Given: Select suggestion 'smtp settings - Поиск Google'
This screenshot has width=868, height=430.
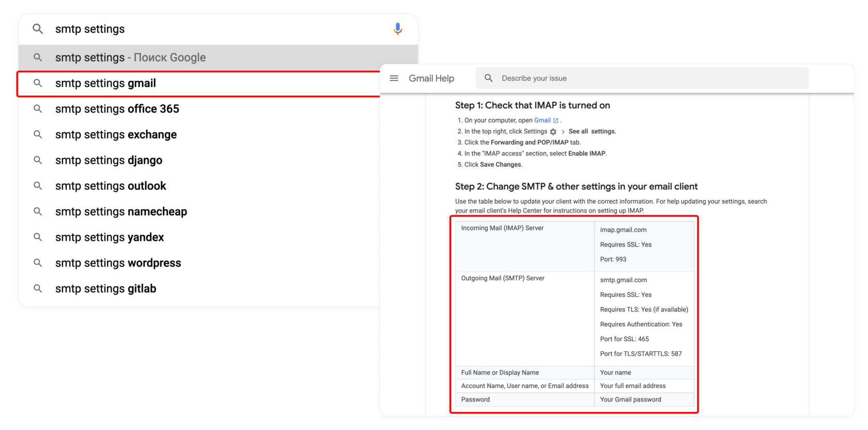Looking at the screenshot, I should (x=218, y=57).
